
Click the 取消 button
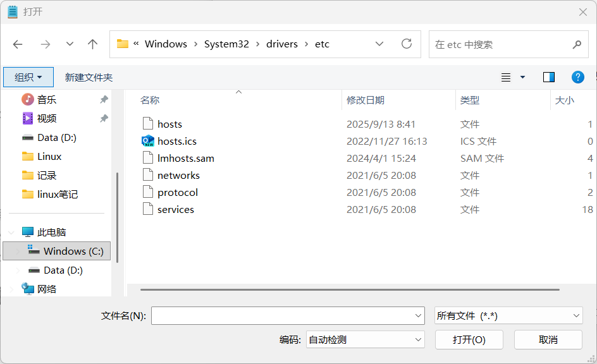(548, 339)
